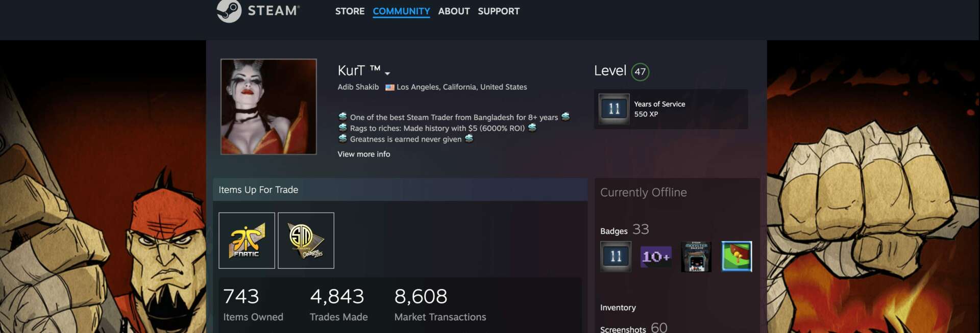View the Screenshots section link
This screenshot has width=980, height=333.
(623, 329)
